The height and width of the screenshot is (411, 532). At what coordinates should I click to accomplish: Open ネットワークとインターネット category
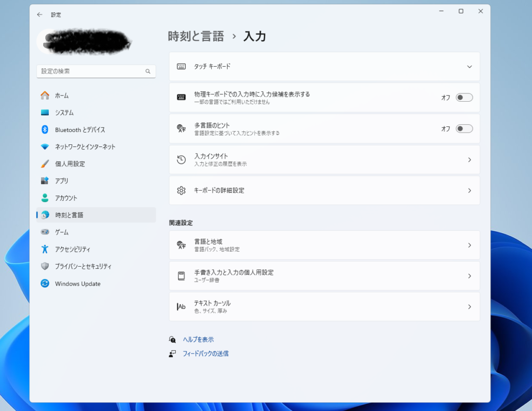click(96, 147)
